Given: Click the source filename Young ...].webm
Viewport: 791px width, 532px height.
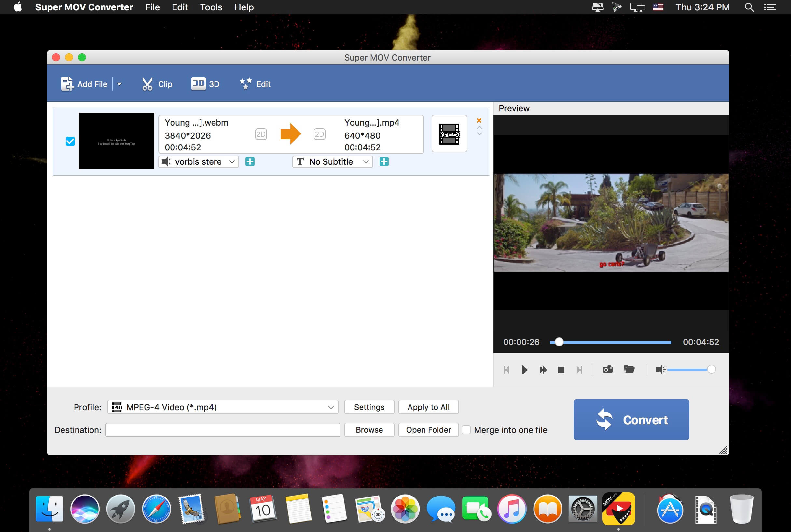Looking at the screenshot, I should (196, 122).
